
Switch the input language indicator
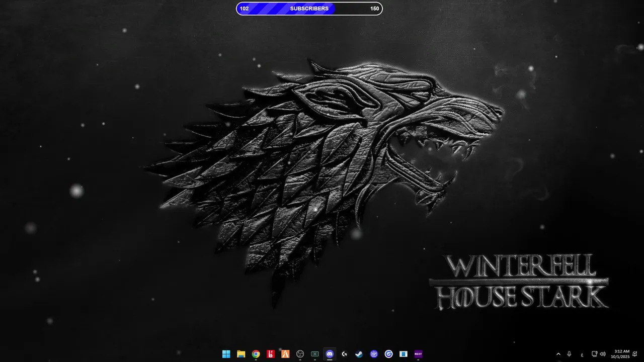(x=582, y=354)
